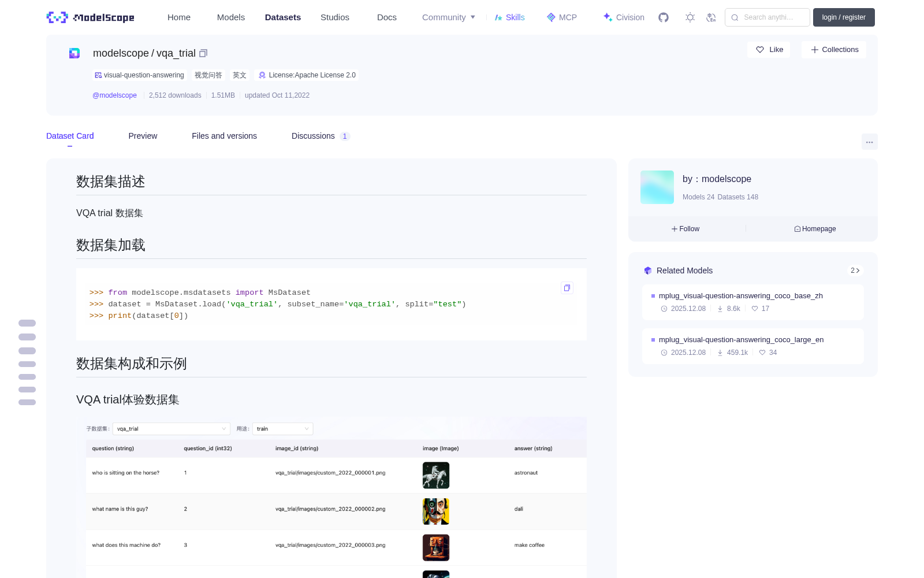The height and width of the screenshot is (578, 924).
Task: Click the vqa_trial dataset avatar icon
Action: point(74,53)
